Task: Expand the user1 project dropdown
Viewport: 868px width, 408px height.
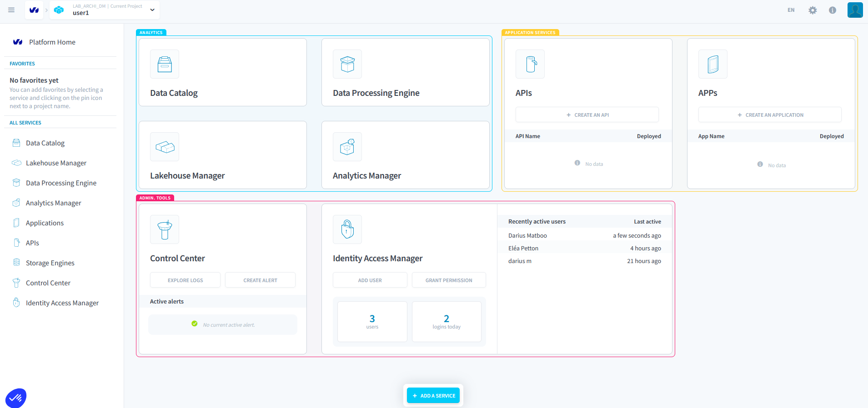Action: tap(152, 10)
